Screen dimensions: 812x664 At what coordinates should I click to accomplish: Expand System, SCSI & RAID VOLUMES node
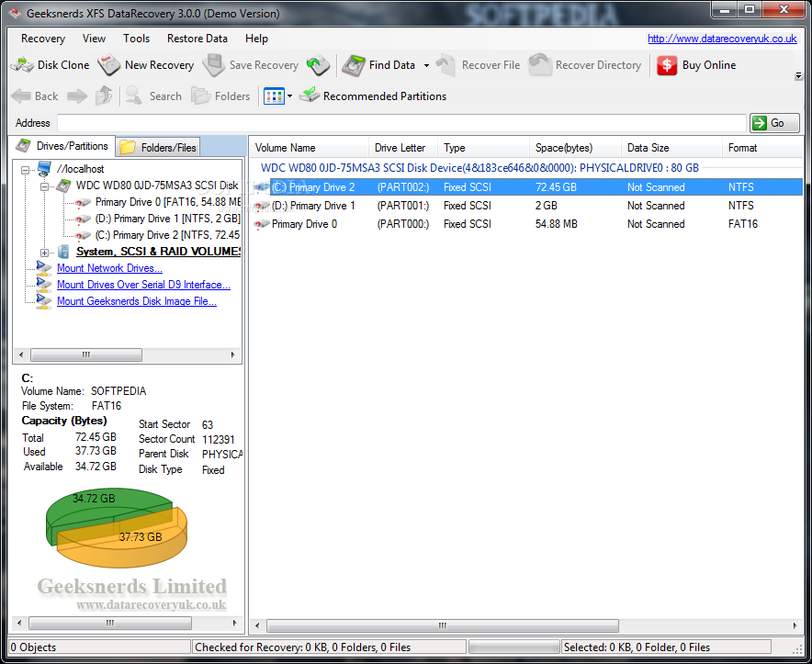point(44,253)
